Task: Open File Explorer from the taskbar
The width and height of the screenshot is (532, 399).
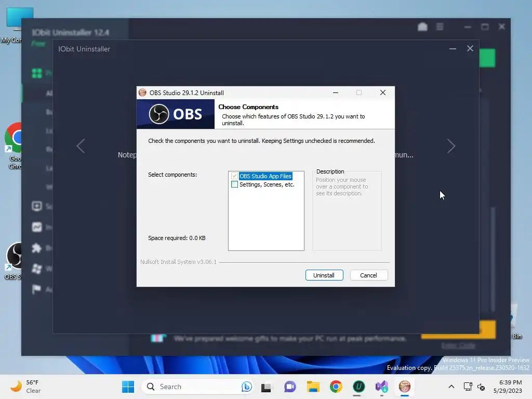Action: coord(313,387)
